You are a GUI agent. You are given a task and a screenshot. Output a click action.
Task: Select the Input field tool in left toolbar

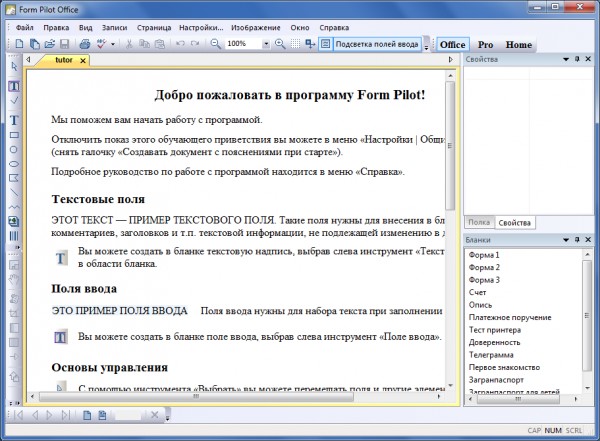[x=14, y=86]
